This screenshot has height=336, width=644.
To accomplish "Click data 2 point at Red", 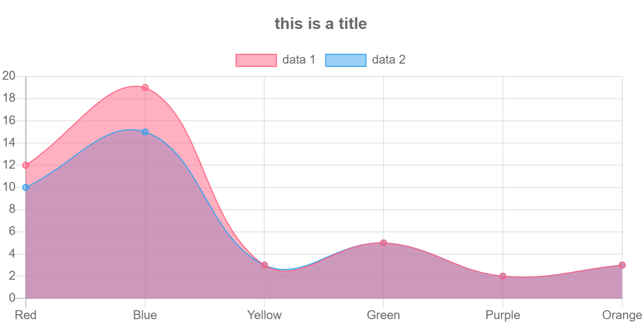I will pyautogui.click(x=26, y=188).
